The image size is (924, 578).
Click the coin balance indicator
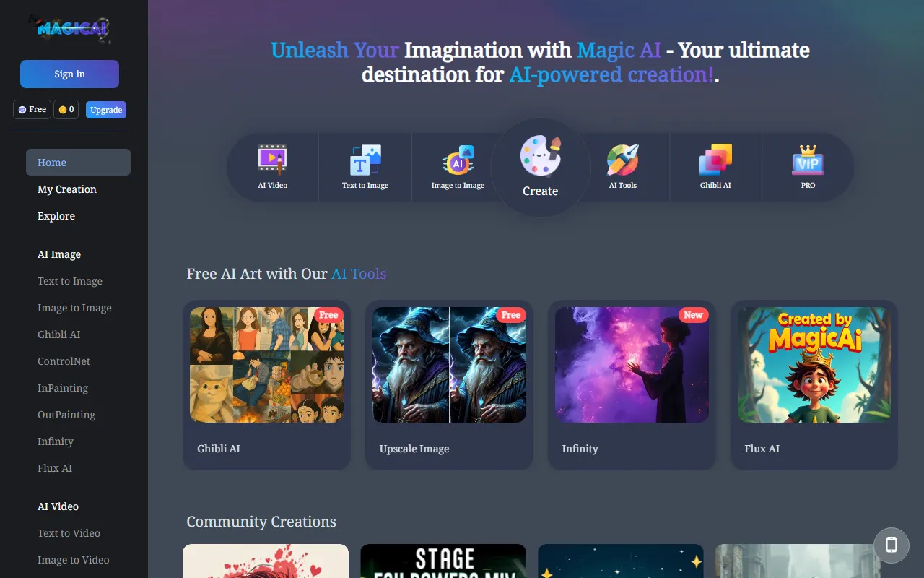pyautogui.click(x=66, y=110)
